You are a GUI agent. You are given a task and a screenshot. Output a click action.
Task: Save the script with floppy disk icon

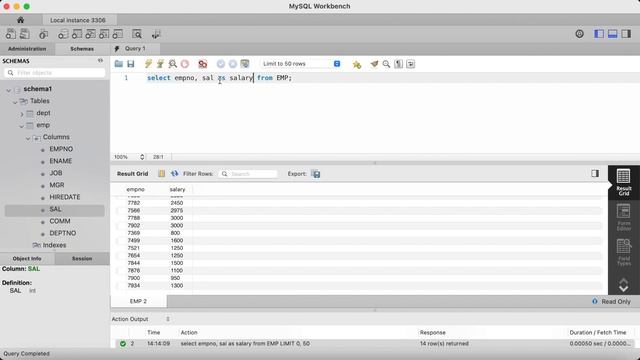131,64
